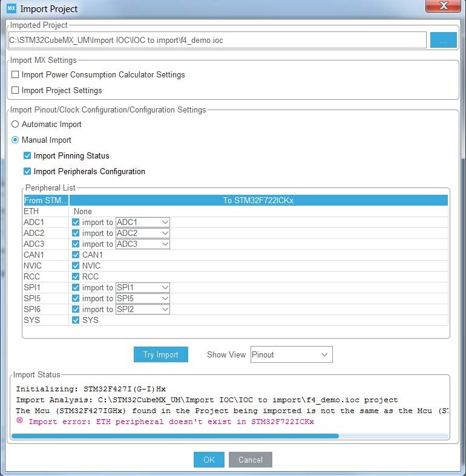Viewport: 466px width, 476px height.
Task: Click the Cancel button
Action: (x=251, y=460)
